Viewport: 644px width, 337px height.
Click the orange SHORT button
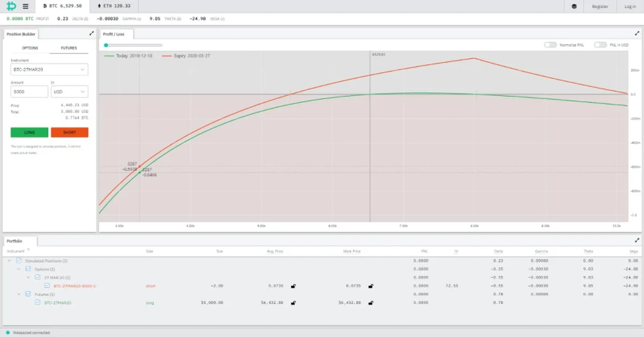pos(70,132)
